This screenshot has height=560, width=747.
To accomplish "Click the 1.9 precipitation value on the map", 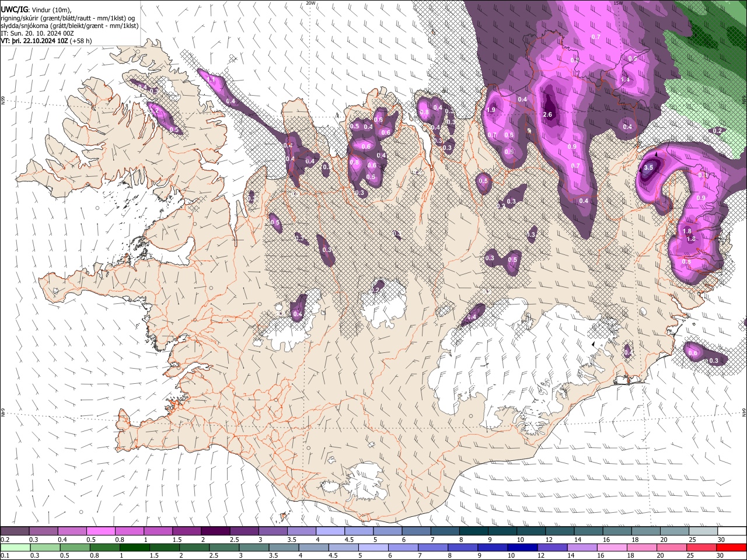I will click(x=491, y=110).
